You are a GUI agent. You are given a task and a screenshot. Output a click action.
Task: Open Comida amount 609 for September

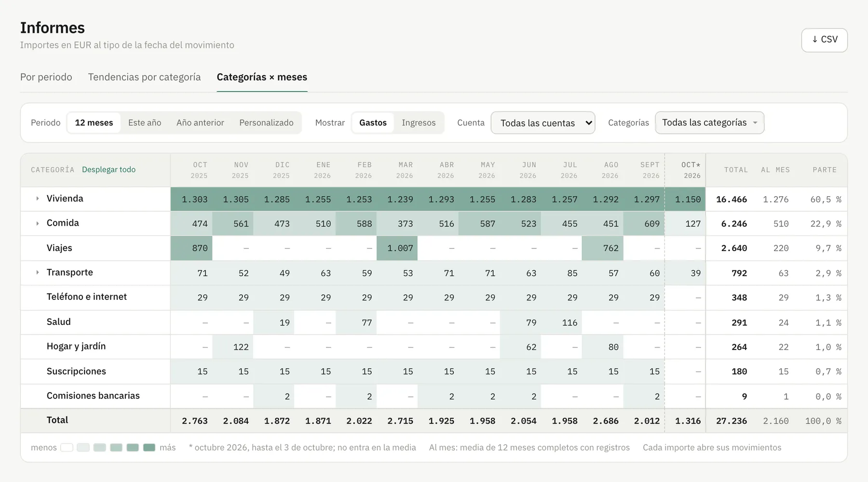[x=644, y=224]
